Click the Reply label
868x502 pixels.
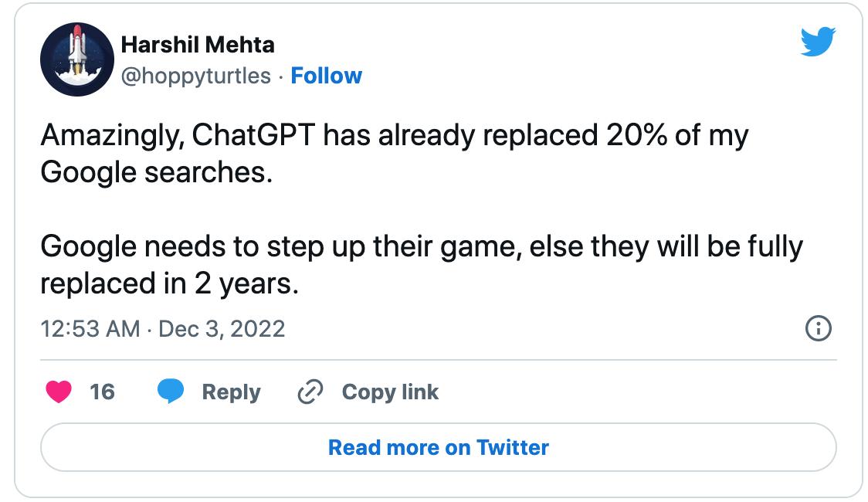click(231, 392)
